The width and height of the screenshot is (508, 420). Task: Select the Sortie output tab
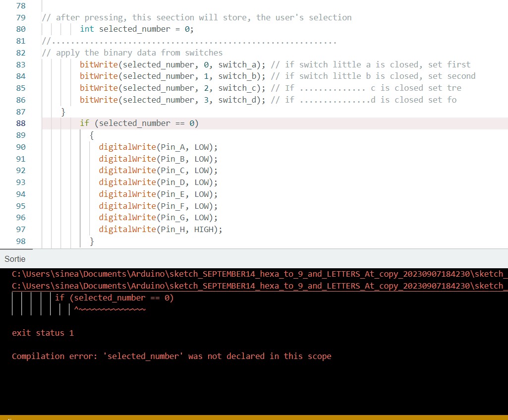(15, 259)
